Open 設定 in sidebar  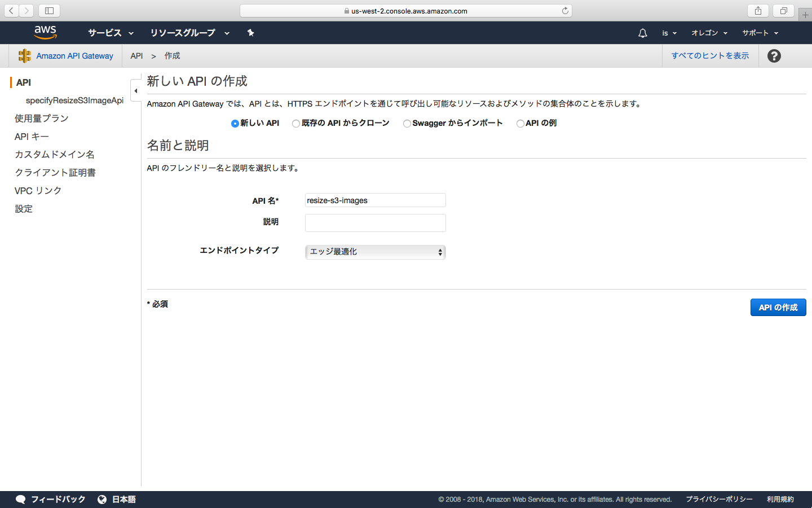[24, 209]
